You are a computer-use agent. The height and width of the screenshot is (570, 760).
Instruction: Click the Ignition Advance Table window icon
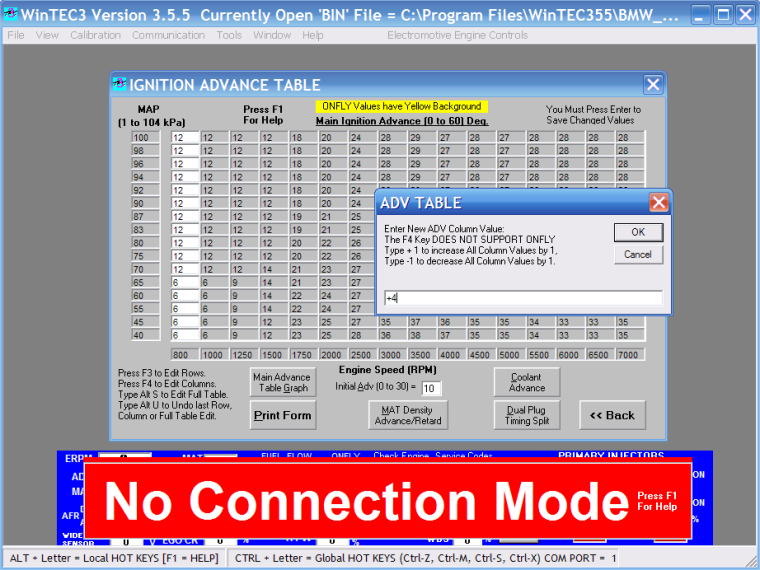[119, 84]
